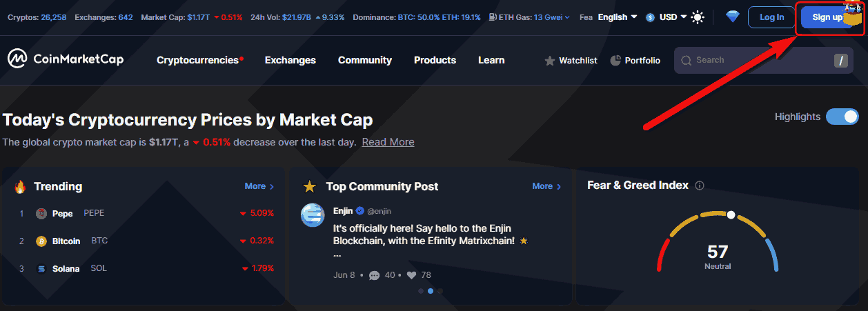
Task: Click the slash shortcut key in search
Action: pos(841,61)
